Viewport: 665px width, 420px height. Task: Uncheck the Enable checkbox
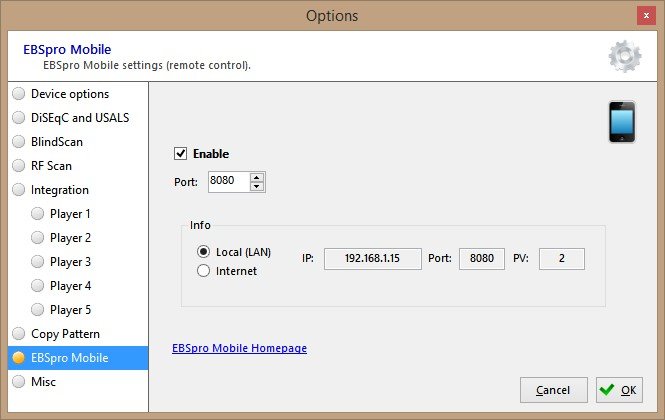[181, 154]
